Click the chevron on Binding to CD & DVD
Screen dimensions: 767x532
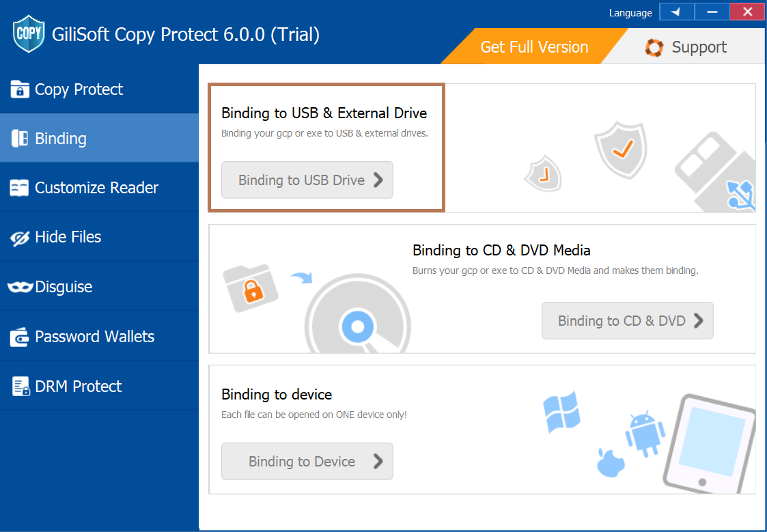pyautogui.click(x=699, y=321)
